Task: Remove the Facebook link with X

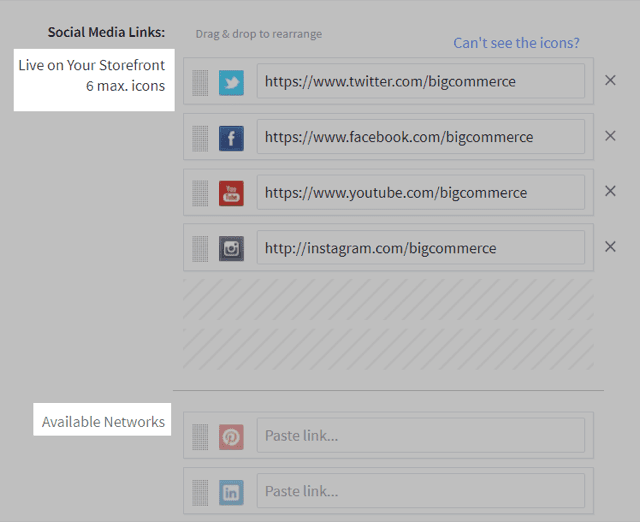Action: point(610,136)
